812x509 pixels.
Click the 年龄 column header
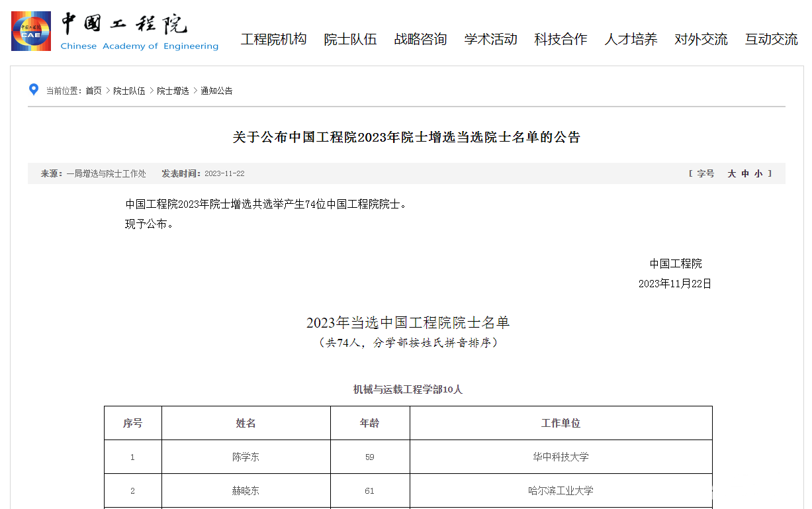[x=370, y=423]
